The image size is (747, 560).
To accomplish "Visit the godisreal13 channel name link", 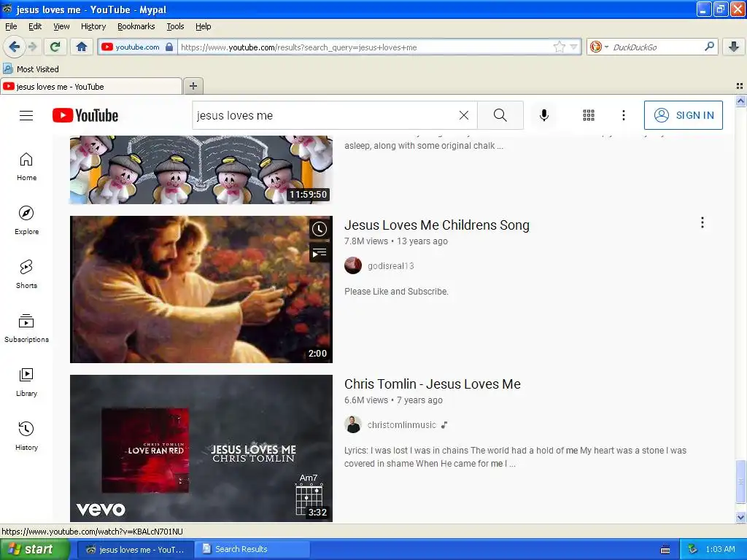I will point(391,265).
